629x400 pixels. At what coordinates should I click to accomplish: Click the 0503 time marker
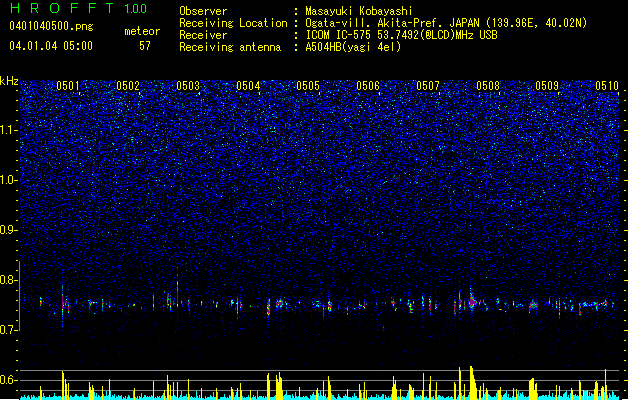[188, 86]
